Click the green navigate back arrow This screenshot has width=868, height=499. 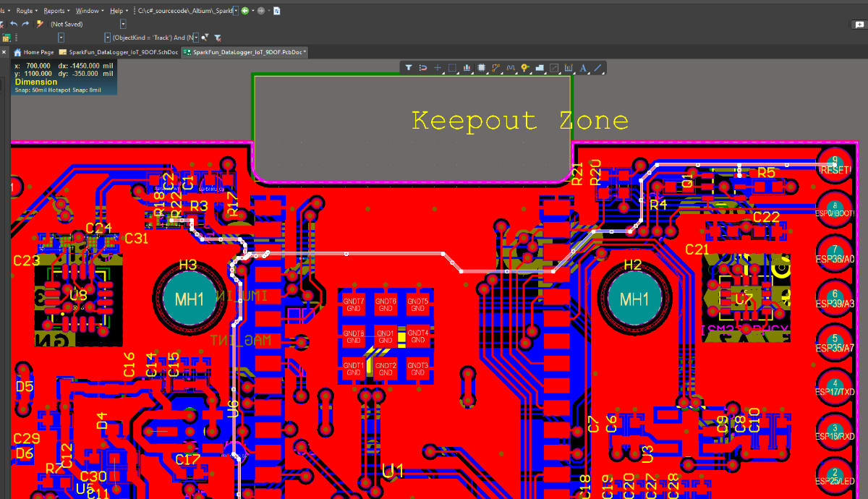245,11
